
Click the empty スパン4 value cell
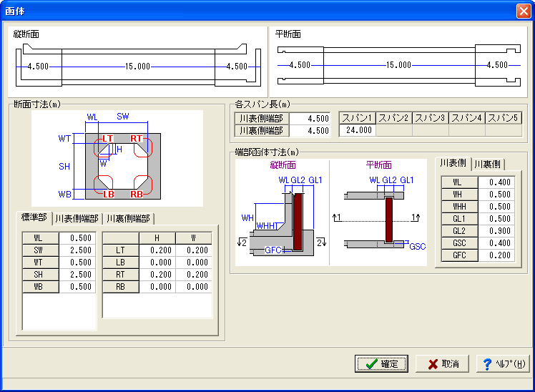pyautogui.click(x=467, y=130)
